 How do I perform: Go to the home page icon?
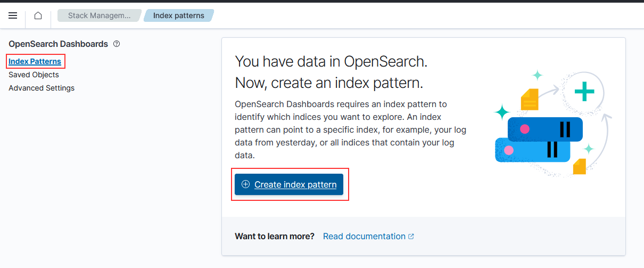pos(38,15)
